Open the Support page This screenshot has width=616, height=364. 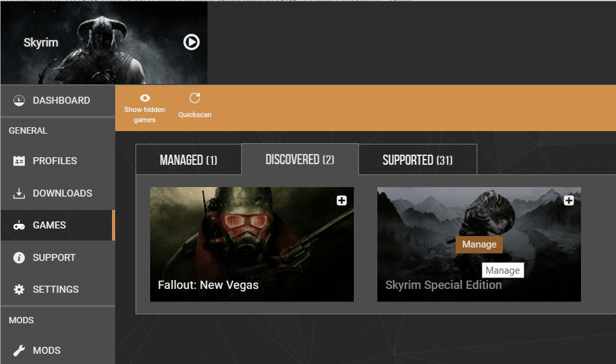(x=58, y=258)
